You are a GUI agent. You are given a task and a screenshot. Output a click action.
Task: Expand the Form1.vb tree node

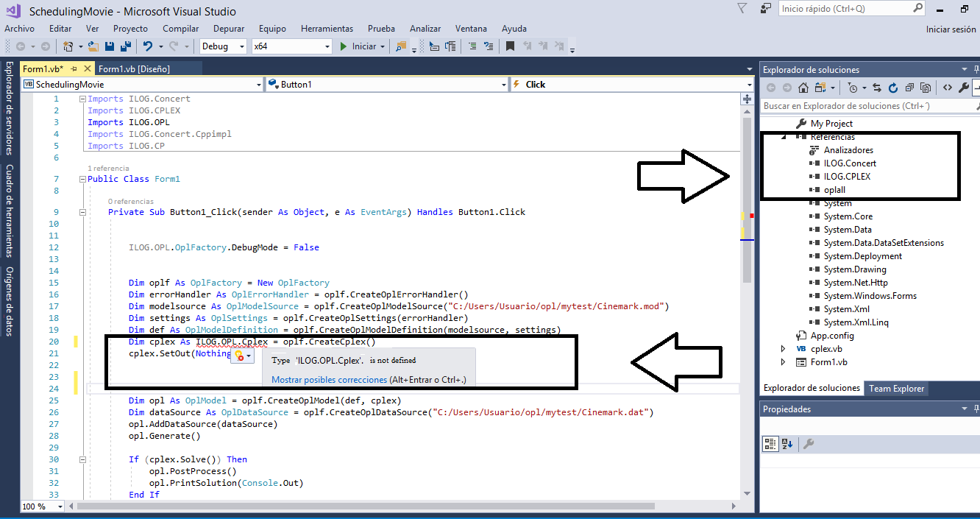(x=783, y=362)
